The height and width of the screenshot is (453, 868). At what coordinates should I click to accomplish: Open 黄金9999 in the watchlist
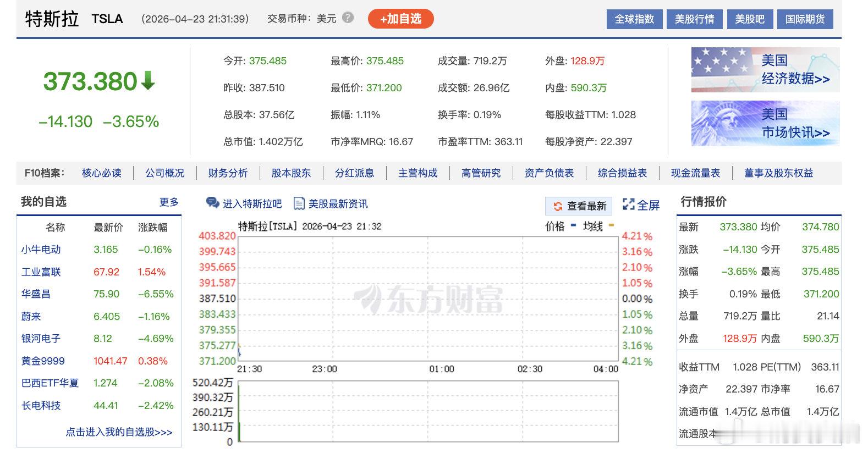click(x=43, y=361)
